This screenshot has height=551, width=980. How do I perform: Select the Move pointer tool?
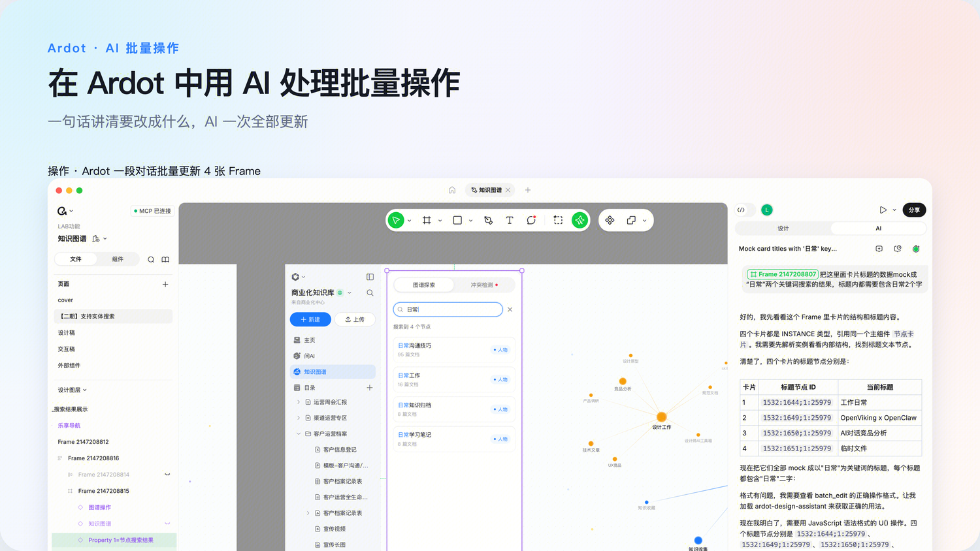click(x=396, y=221)
